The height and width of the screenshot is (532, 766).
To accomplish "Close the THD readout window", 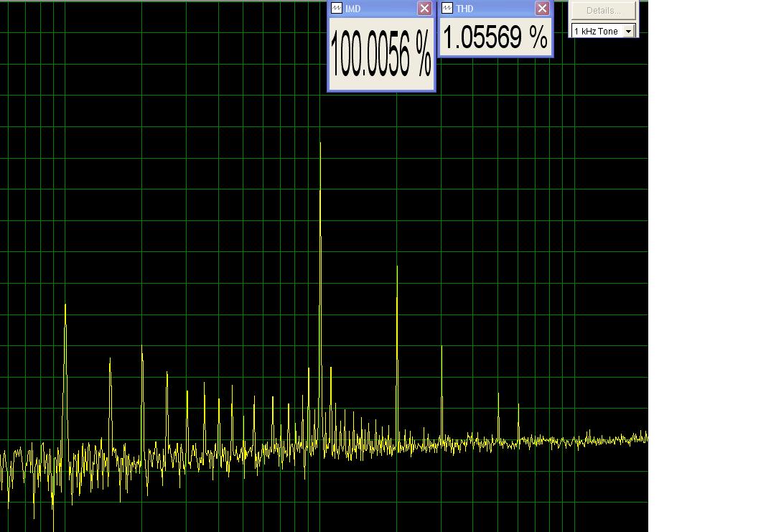I will 542,8.
